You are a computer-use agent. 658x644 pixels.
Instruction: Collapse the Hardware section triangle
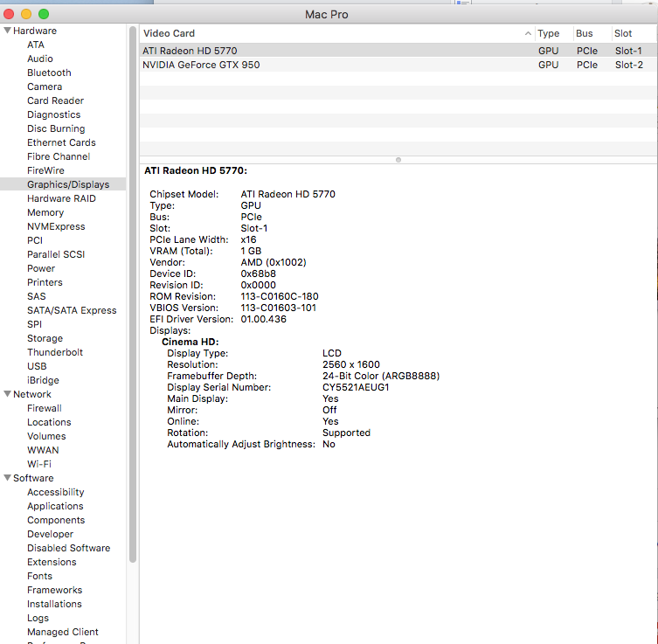(x=7, y=31)
